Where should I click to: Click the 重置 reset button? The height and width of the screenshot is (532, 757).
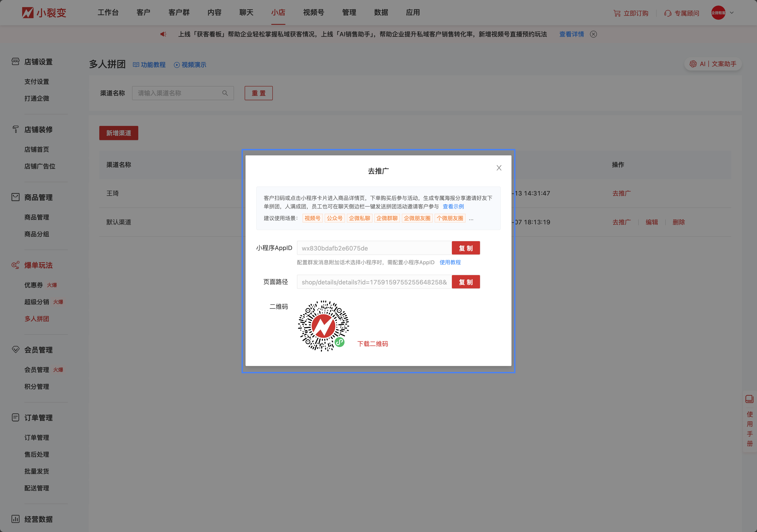click(258, 93)
